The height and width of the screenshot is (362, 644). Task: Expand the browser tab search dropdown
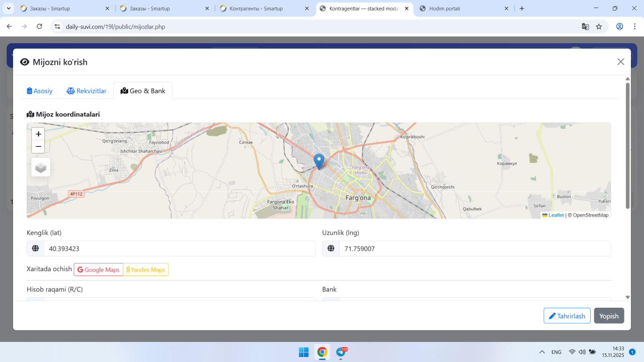coord(9,9)
